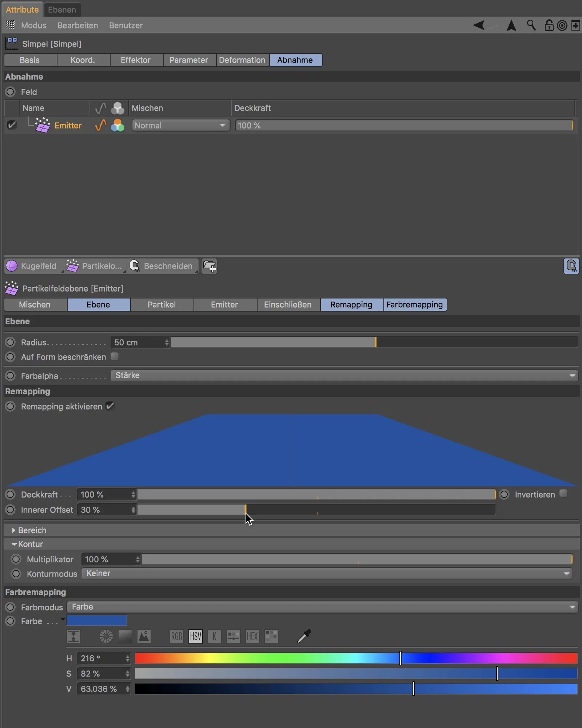Screen dimensions: 582x728
Task: Open the Konturmodus Keiner dropdown
Action: 327,574
